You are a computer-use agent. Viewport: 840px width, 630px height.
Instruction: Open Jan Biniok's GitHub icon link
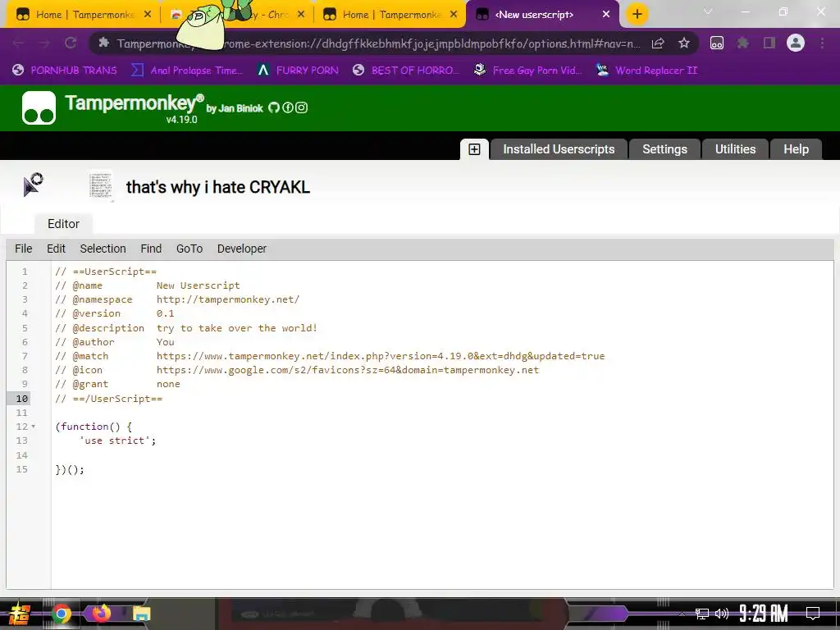274,107
